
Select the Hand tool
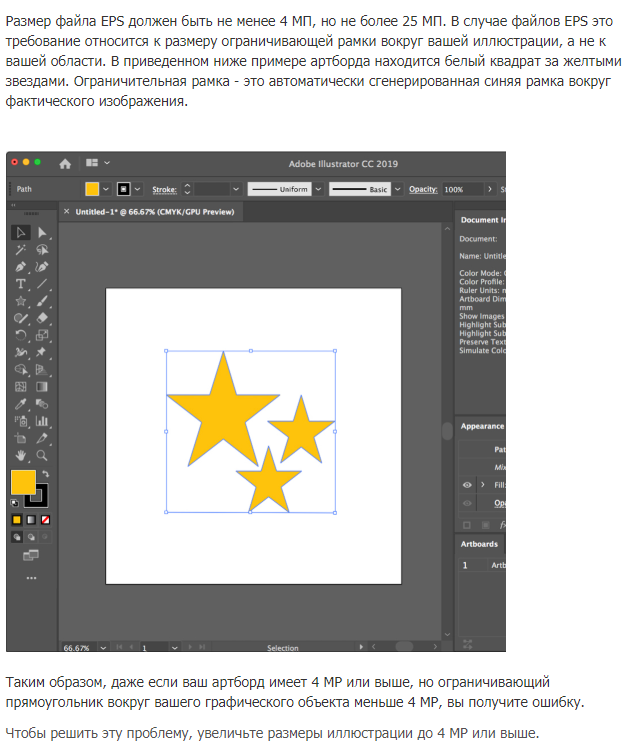[21, 455]
